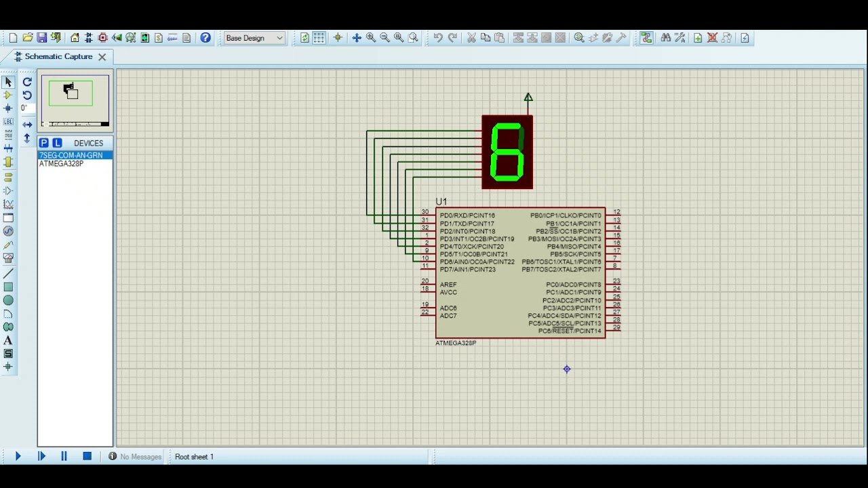The image size is (868, 488).
Task: Click the Copy to clipboard icon
Action: pos(486,38)
